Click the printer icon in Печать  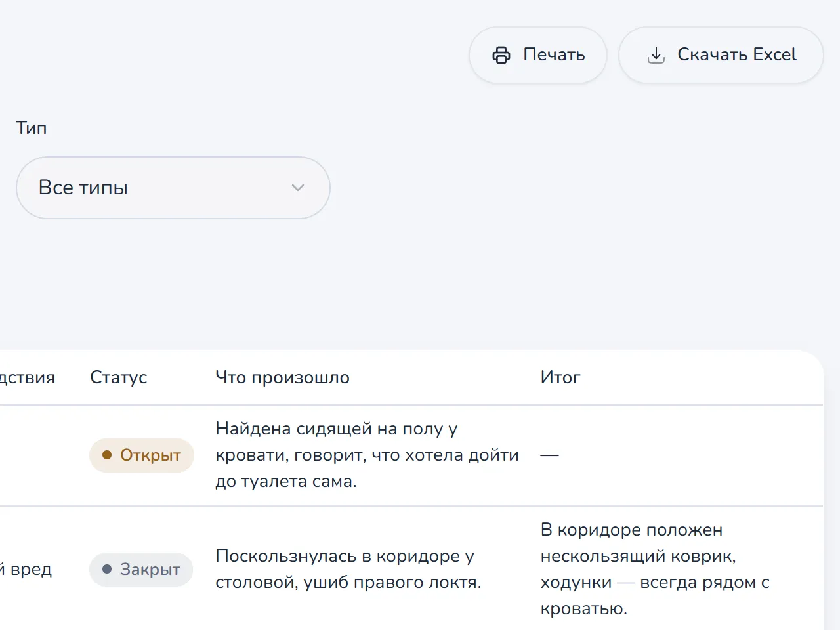[501, 55]
